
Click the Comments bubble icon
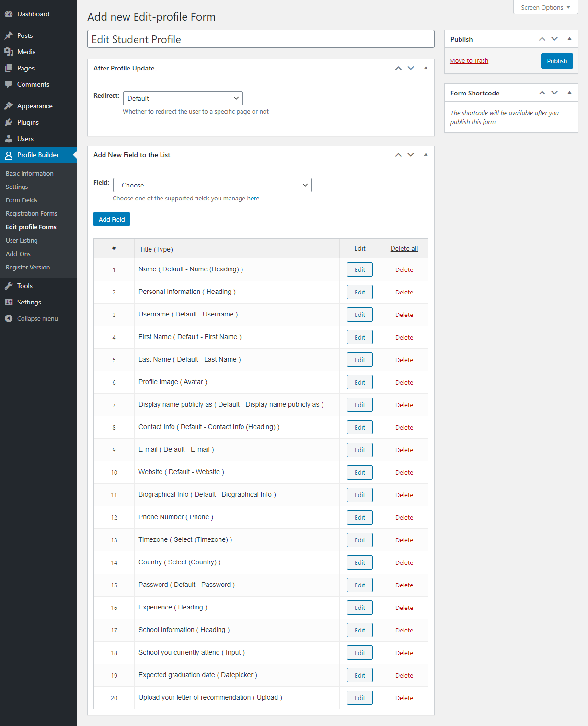9,84
